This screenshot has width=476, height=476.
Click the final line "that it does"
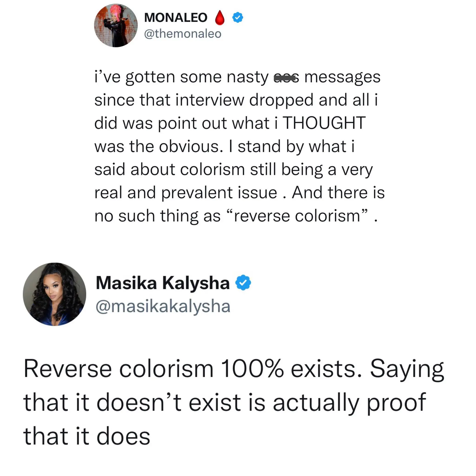(x=87, y=436)
